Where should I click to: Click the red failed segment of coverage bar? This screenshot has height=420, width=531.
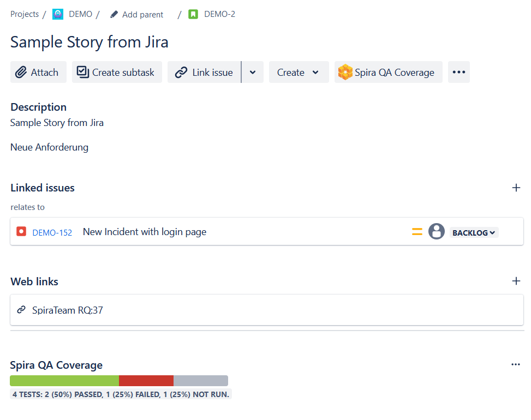tap(146, 381)
